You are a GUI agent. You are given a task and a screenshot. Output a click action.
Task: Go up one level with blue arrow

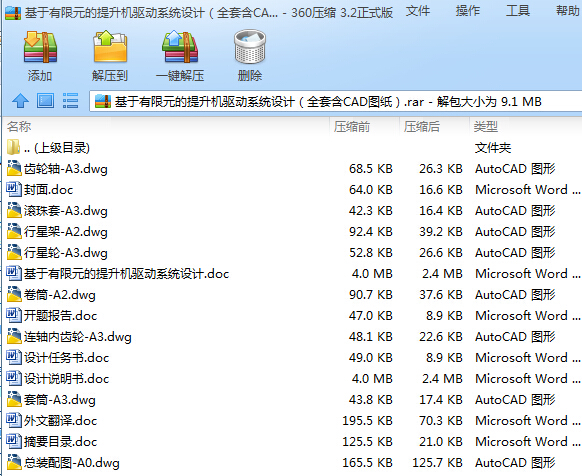[x=20, y=101]
